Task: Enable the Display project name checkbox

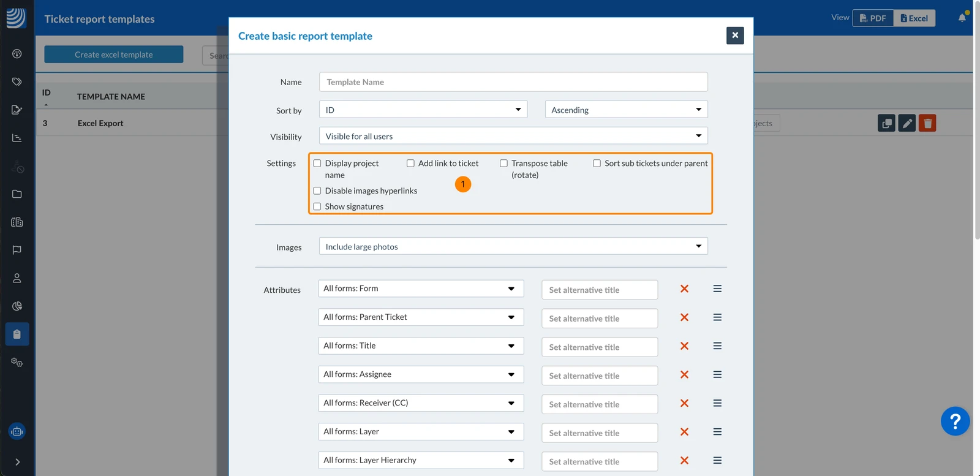Action: click(317, 164)
